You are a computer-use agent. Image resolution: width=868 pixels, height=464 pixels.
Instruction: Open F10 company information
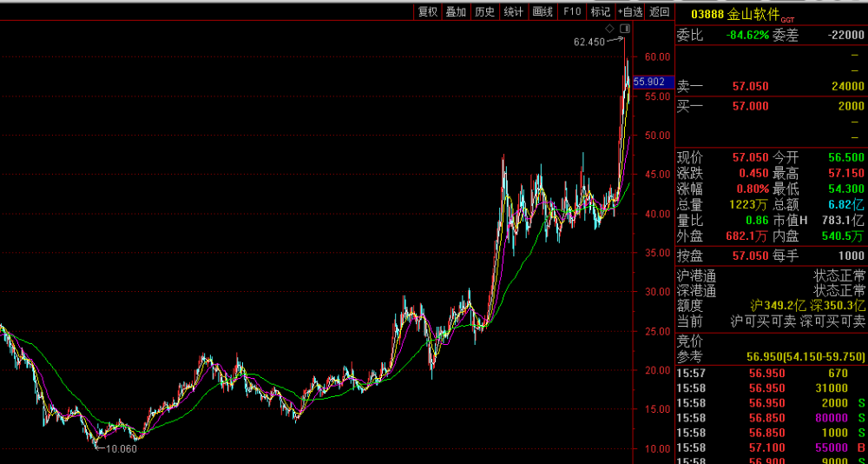point(572,11)
